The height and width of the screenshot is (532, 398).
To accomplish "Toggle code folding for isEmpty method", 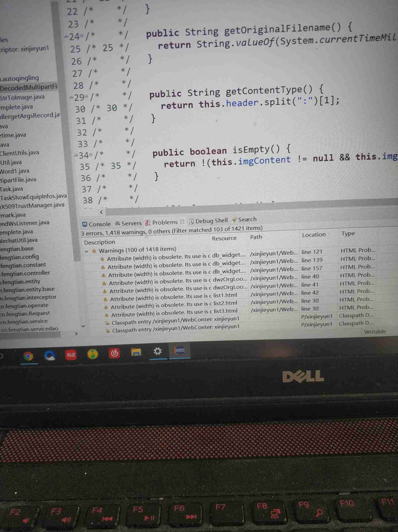I will click(x=91, y=155).
